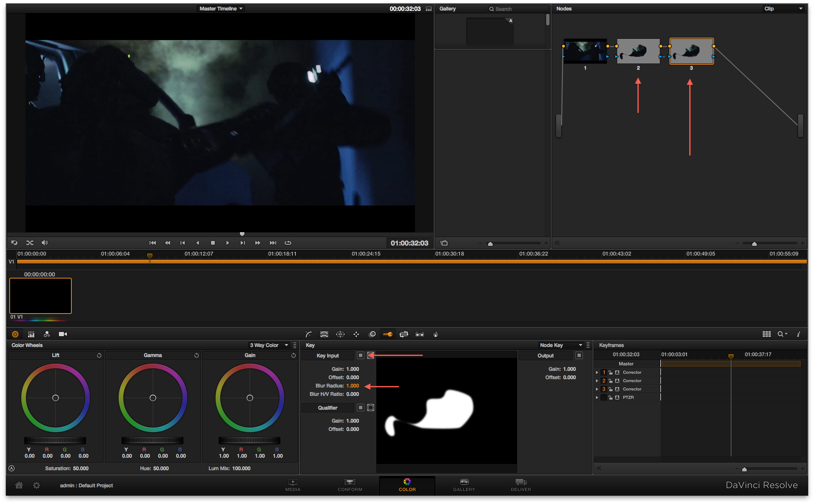Open the Blur palette
Image resolution: width=814 pixels, height=504 pixels.
372,334
